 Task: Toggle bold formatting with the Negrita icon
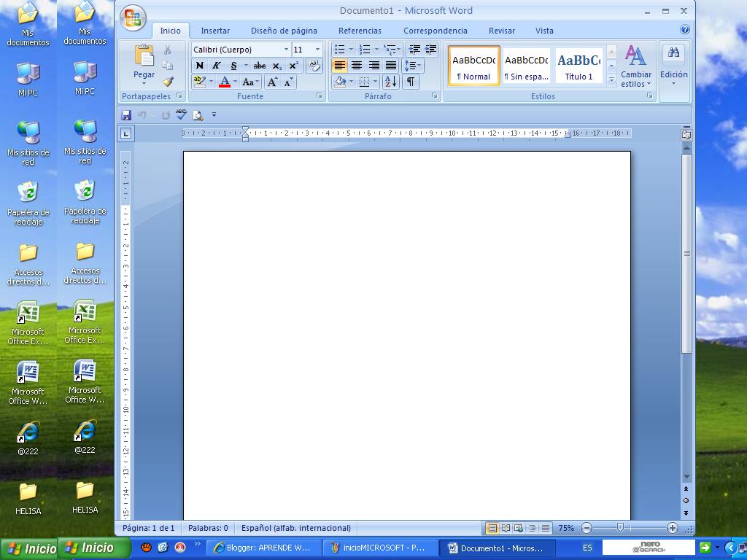[x=200, y=65]
